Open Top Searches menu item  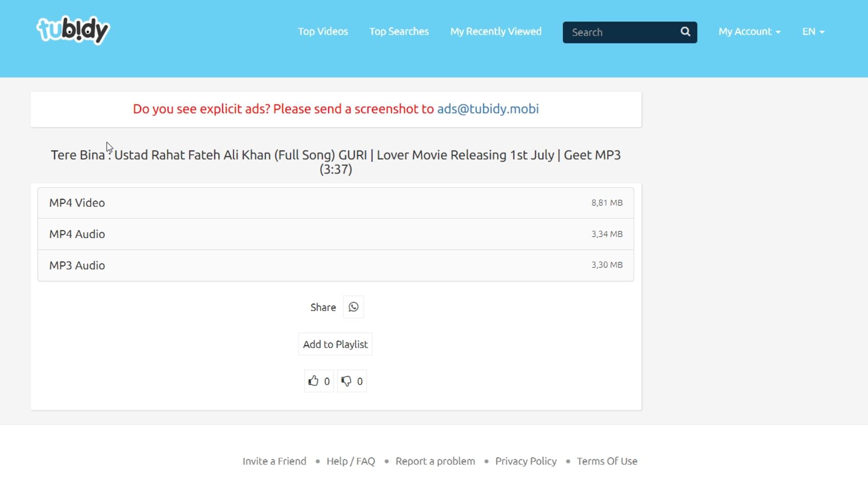tap(399, 31)
